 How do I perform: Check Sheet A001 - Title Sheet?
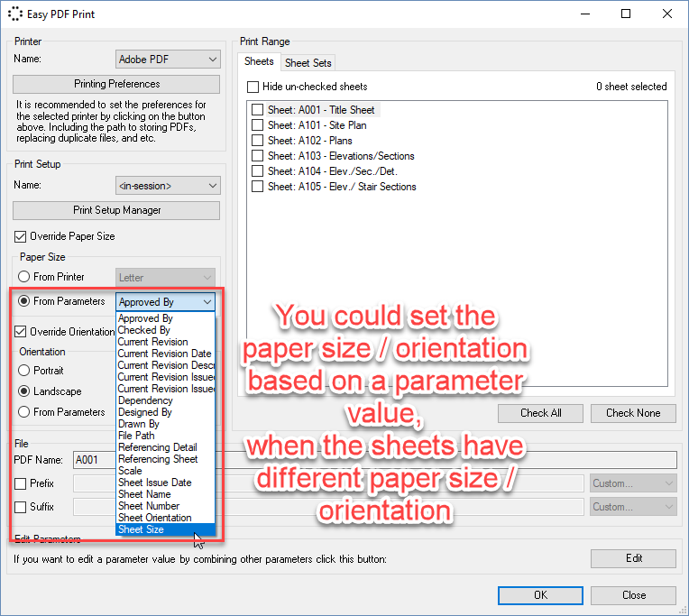(257, 109)
